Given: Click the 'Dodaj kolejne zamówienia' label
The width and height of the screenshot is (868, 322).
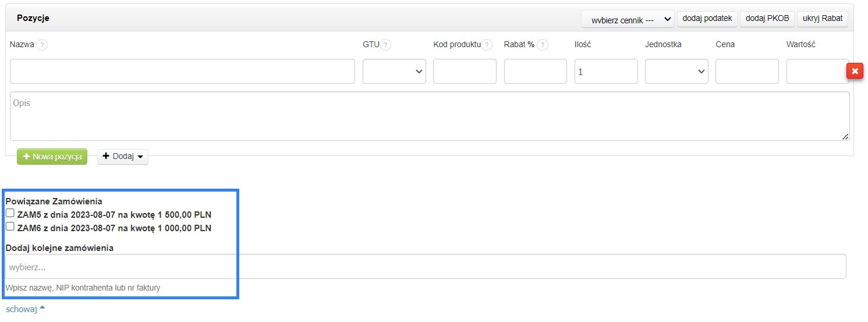Looking at the screenshot, I should (x=59, y=247).
